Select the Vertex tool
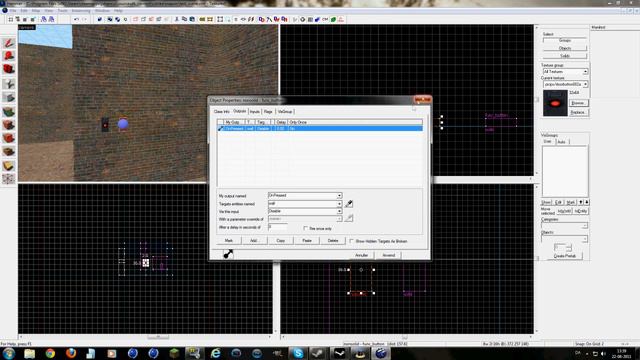This screenshot has width=640, height=360. [9, 179]
